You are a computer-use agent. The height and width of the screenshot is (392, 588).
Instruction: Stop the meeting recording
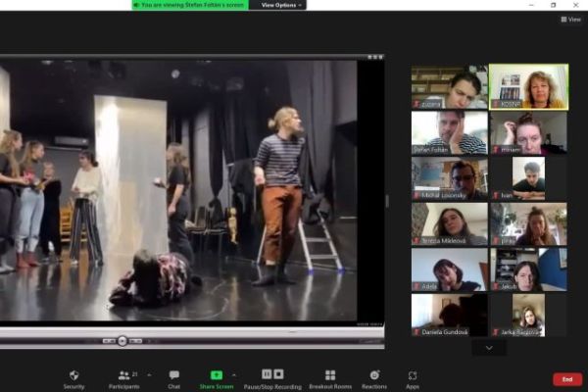[279, 374]
